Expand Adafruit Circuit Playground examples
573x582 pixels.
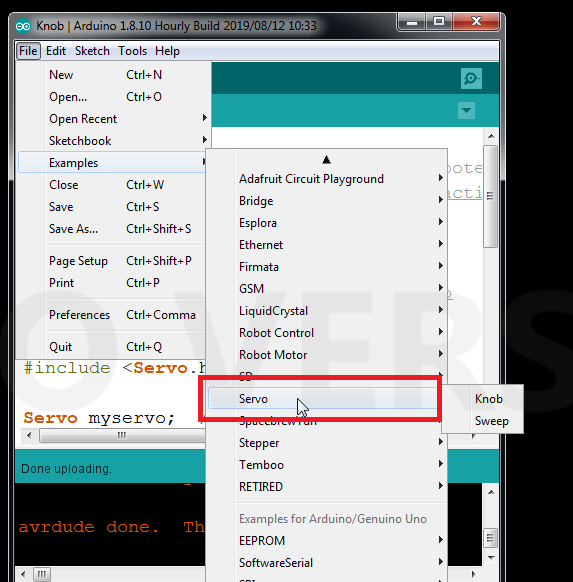(x=327, y=179)
